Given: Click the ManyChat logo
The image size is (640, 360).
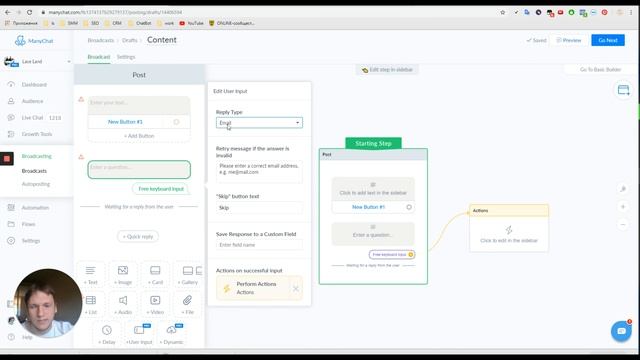Looking at the screenshot, I should tap(34, 40).
